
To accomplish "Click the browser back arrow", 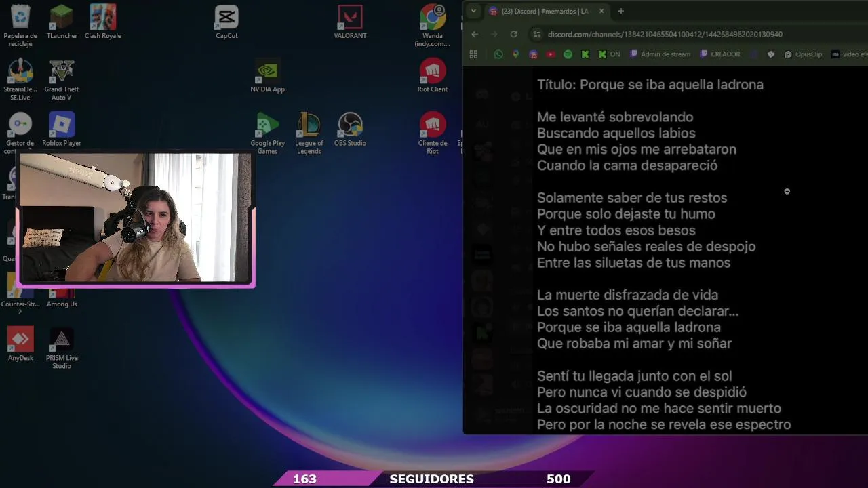I will (x=475, y=34).
